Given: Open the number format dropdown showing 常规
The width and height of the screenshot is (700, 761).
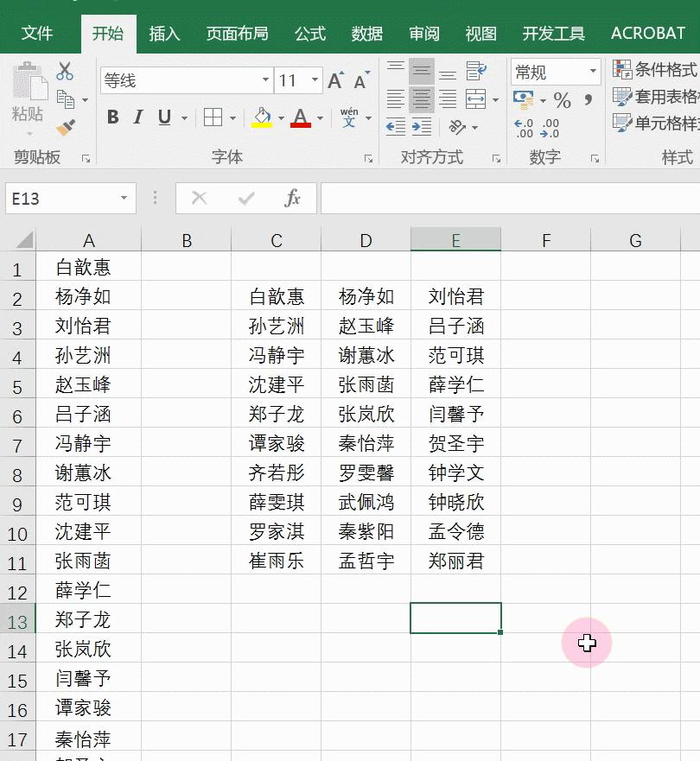Looking at the screenshot, I should pos(592,72).
